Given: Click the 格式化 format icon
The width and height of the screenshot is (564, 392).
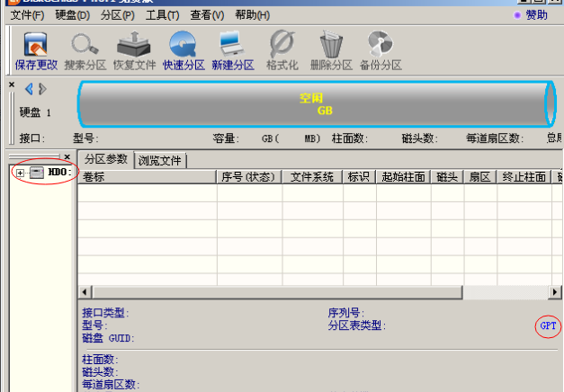Looking at the screenshot, I should click(x=282, y=50).
